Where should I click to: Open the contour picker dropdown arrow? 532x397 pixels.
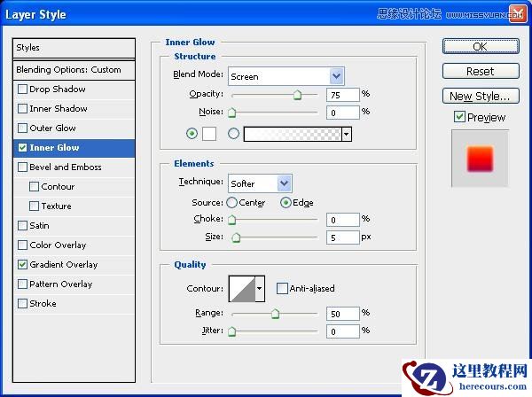click(x=260, y=288)
